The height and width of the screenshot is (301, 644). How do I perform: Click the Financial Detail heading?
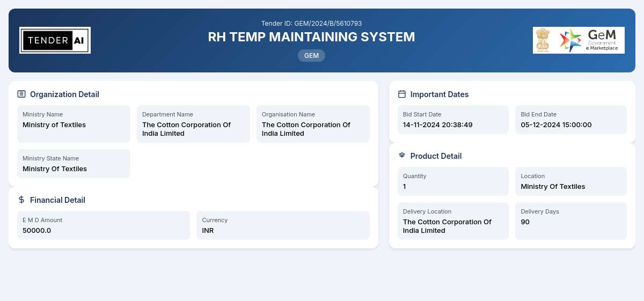tap(57, 200)
